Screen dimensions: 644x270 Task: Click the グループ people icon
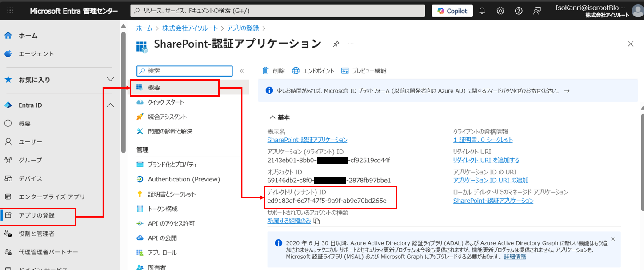[8, 160]
